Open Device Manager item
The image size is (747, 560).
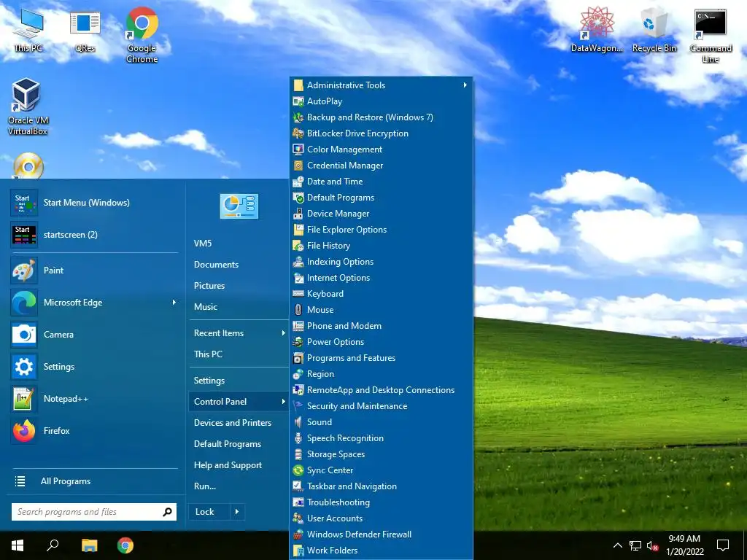click(381, 214)
